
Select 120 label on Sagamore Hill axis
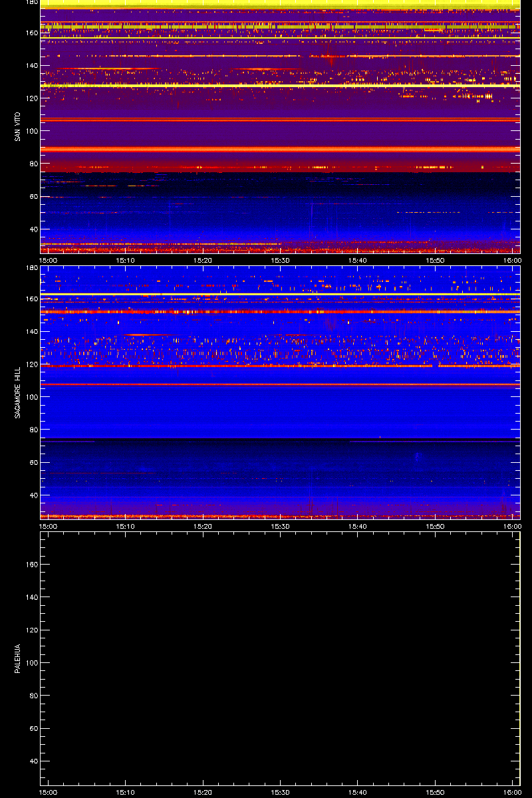tap(31, 364)
